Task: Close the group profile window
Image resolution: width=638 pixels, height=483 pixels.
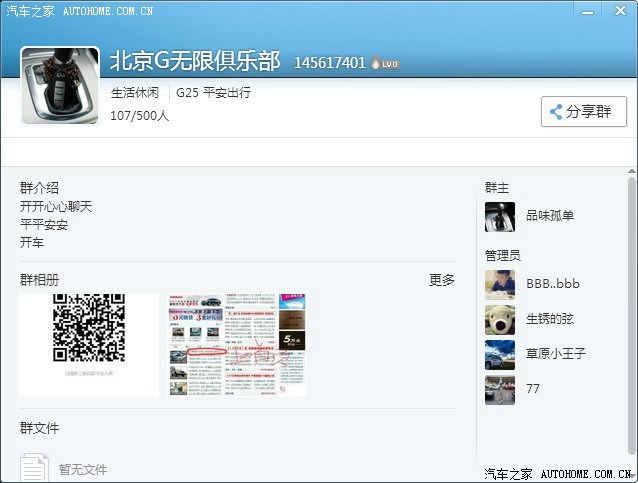Action: (x=618, y=9)
